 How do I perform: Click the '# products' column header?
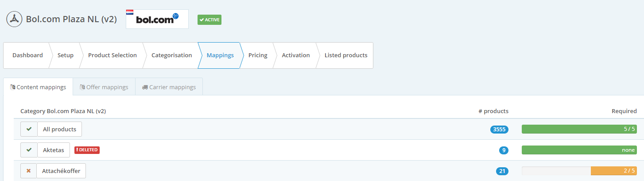click(493, 111)
